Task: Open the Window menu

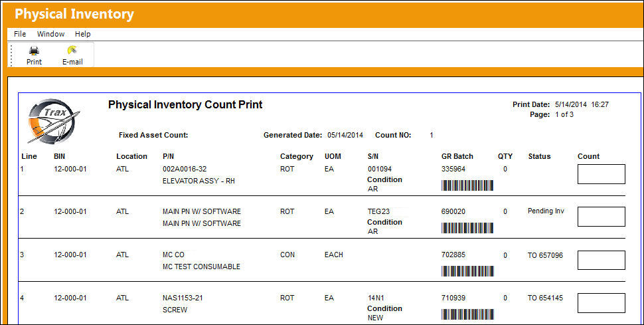Action: pos(50,34)
